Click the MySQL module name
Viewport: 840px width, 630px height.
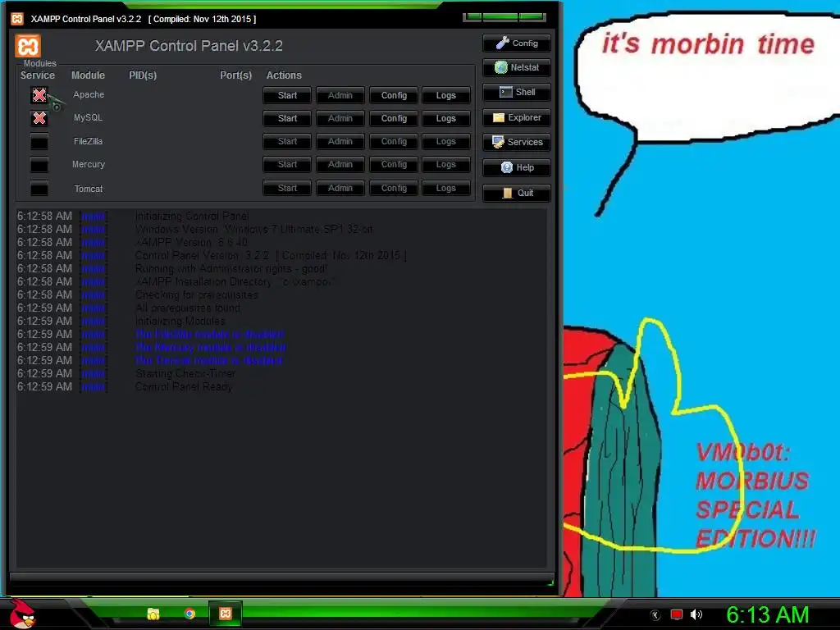click(x=89, y=117)
